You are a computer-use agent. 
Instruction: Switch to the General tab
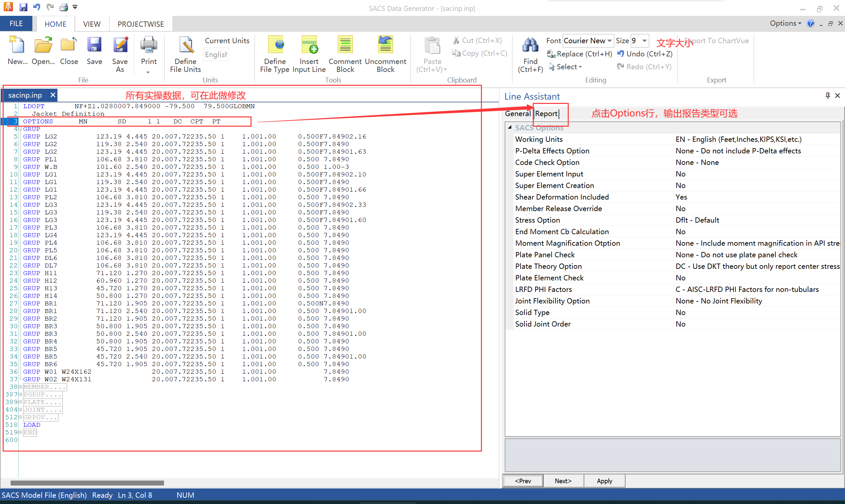coord(518,113)
